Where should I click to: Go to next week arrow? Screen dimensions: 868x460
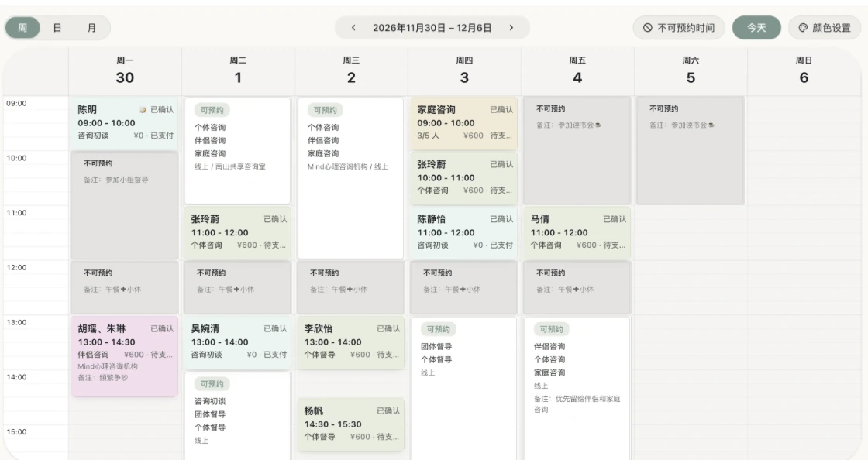click(x=511, y=28)
